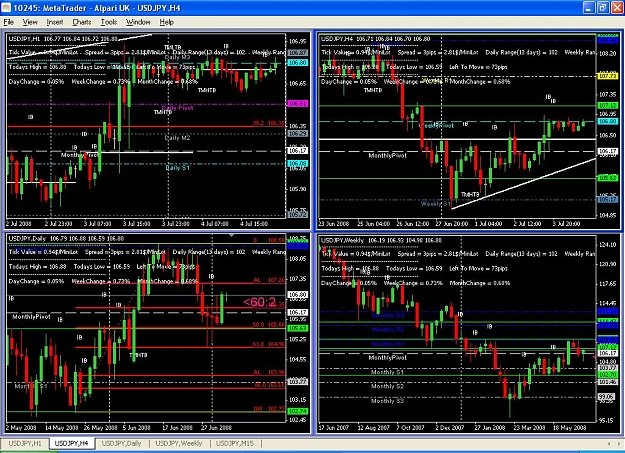Click the '3 Jul 15:00' date on H1 chart axis
The width and height of the screenshot is (625, 453).
point(136,224)
